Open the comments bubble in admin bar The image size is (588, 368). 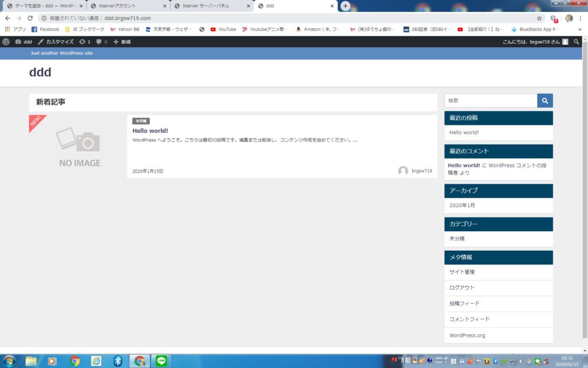[101, 42]
